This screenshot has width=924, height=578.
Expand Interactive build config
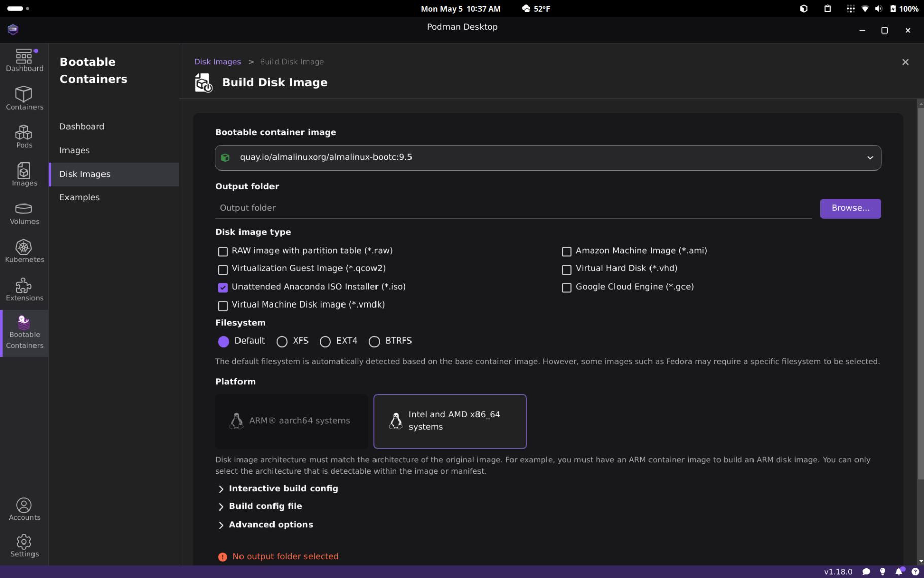(x=278, y=489)
